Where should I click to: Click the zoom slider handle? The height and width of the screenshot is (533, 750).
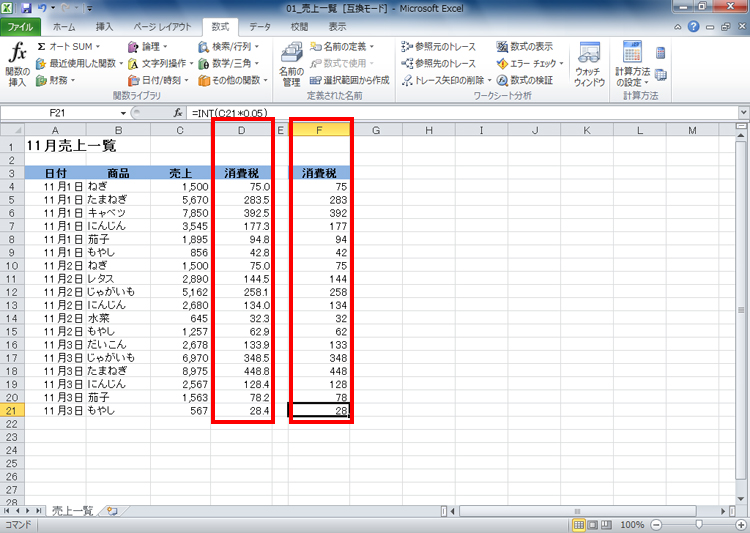[x=699, y=525]
